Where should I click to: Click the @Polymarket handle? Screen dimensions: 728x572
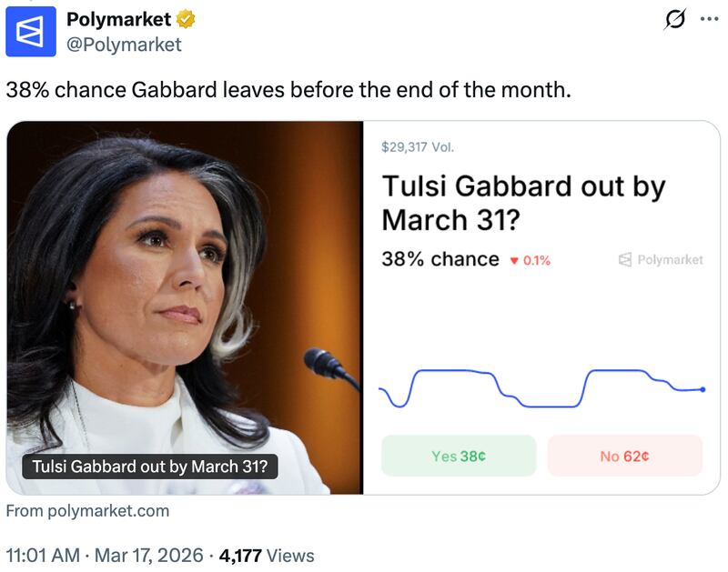click(124, 44)
